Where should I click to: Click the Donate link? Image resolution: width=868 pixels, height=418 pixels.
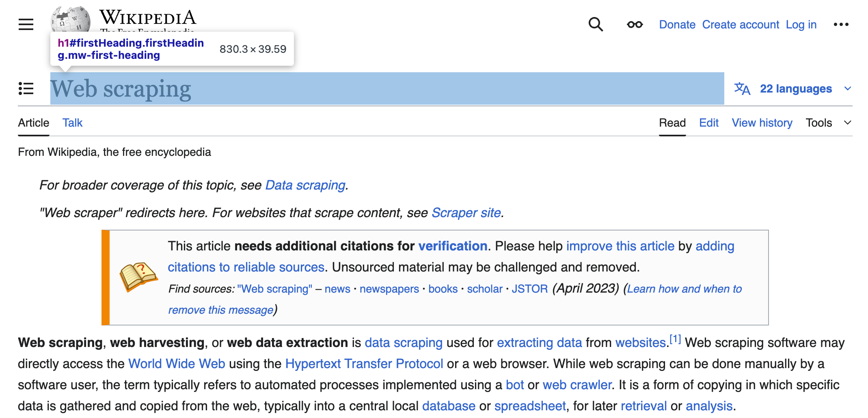[x=677, y=24]
